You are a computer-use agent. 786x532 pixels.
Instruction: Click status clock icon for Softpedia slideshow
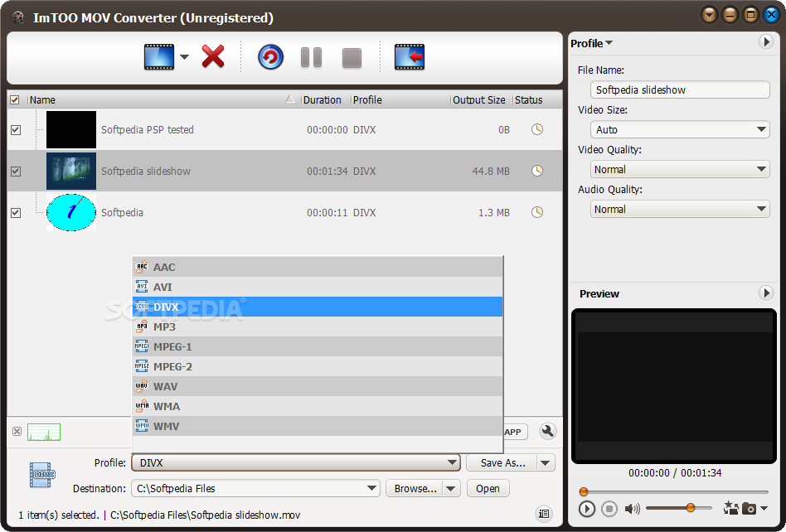[537, 171]
